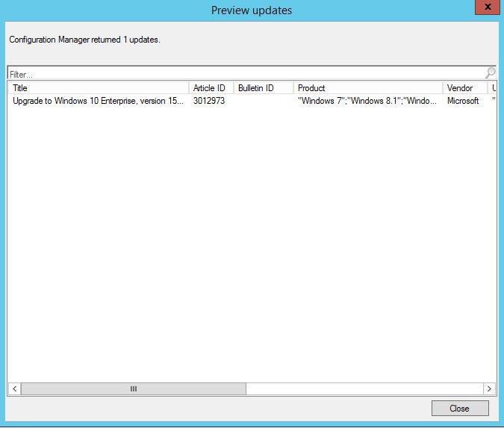Sort by the Article ID column header
This screenshot has width=504, height=428.
point(210,88)
